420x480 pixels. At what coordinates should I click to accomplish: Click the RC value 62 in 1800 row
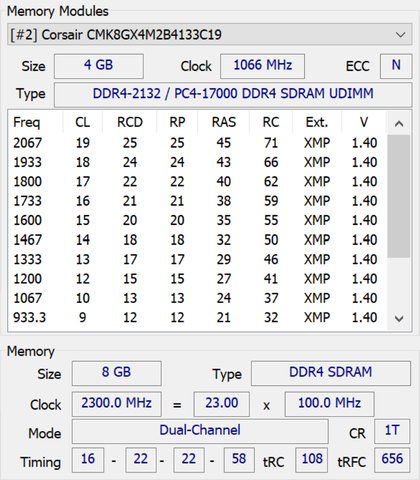[271, 182]
